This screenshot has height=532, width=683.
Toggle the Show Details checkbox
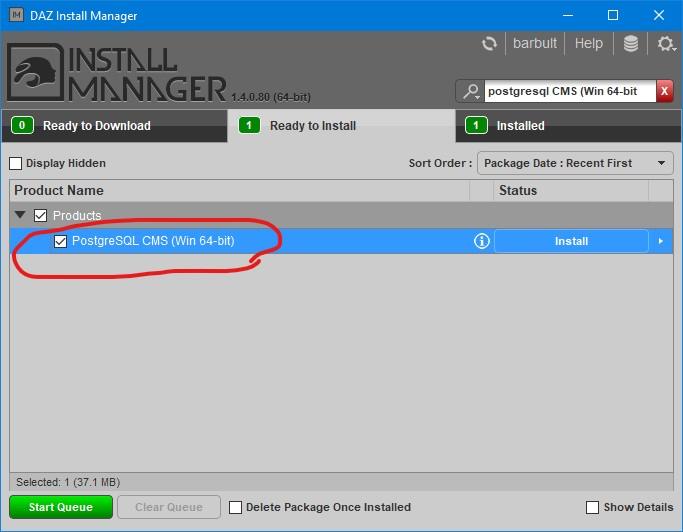pos(592,507)
